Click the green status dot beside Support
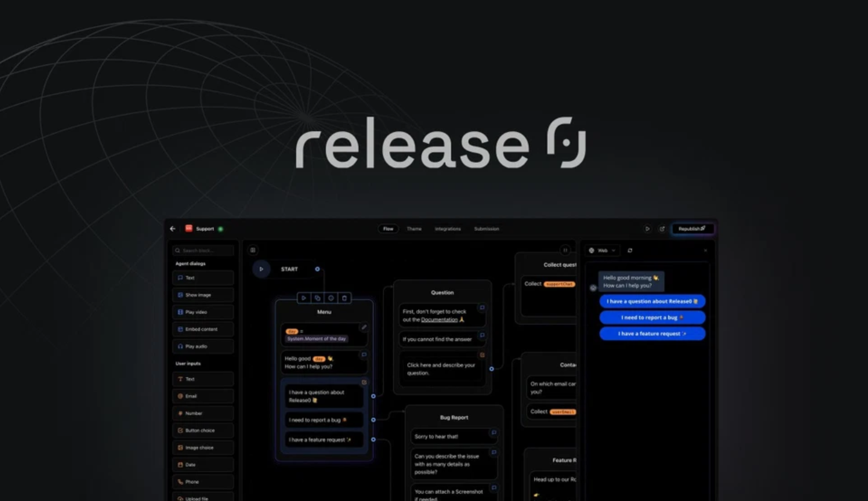The width and height of the screenshot is (868, 501). tap(220, 229)
